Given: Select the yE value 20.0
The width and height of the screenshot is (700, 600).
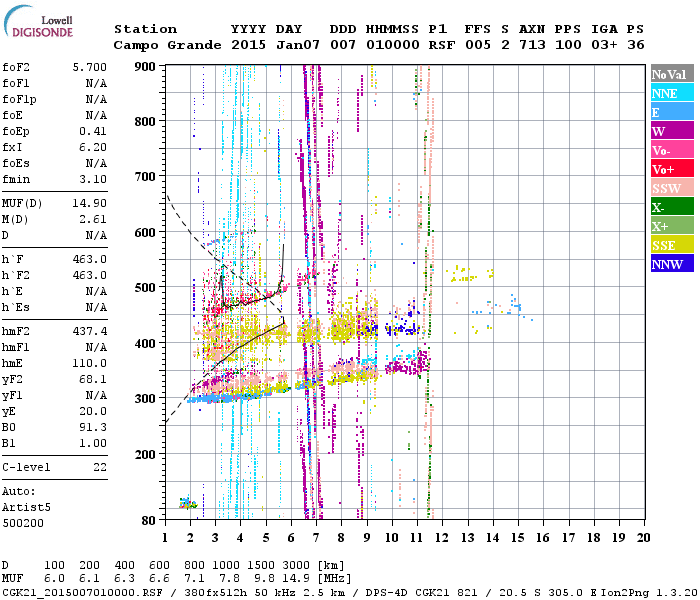Looking at the screenshot, I should 93,411.
